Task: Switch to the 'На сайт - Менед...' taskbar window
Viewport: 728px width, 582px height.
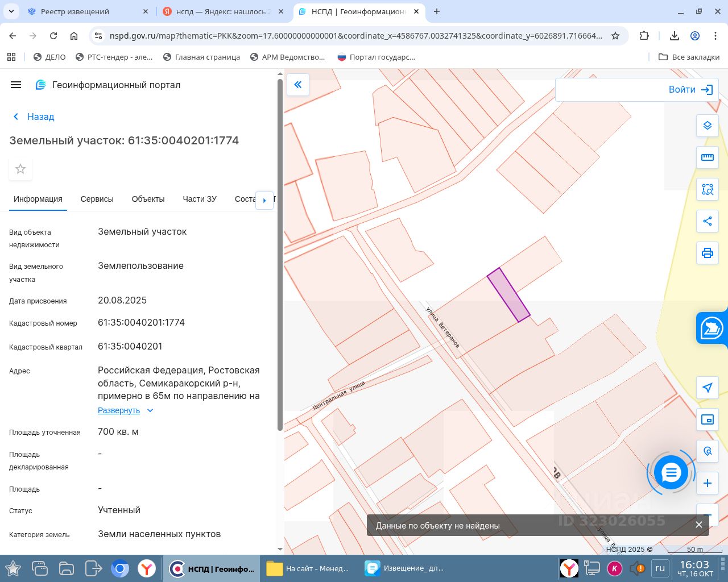Action: click(x=308, y=568)
